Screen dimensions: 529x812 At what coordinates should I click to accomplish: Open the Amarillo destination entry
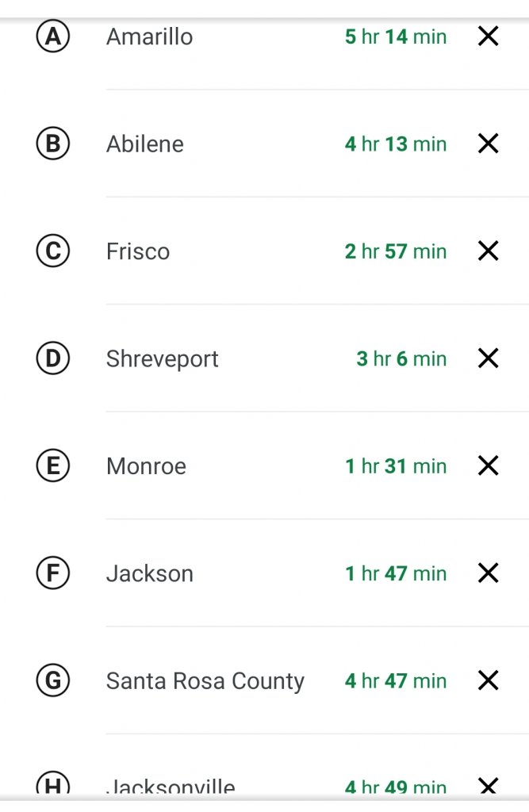pos(149,36)
